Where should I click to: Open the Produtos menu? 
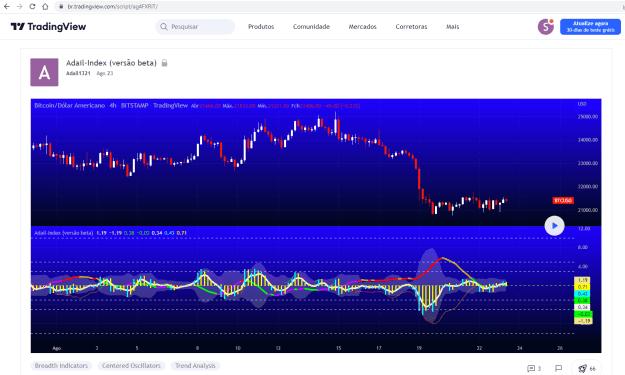tap(261, 27)
